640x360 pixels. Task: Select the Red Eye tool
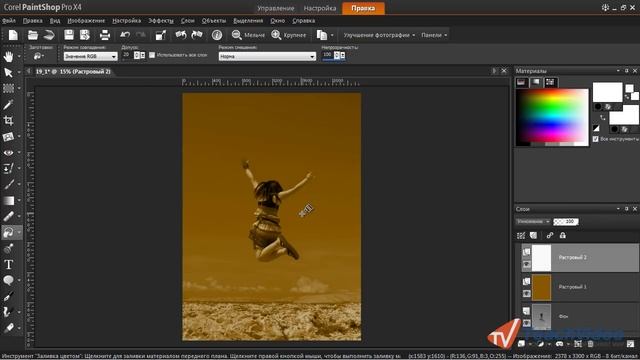(x=8, y=153)
